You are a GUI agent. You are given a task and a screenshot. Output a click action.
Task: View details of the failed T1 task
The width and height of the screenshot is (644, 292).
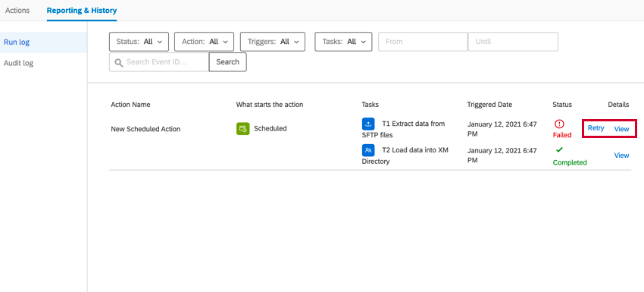click(x=621, y=129)
